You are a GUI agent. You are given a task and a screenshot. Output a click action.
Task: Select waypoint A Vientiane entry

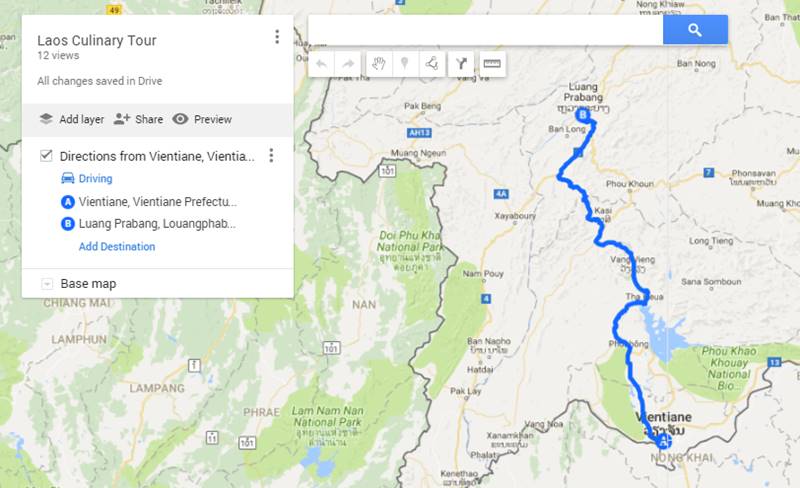[149, 202]
